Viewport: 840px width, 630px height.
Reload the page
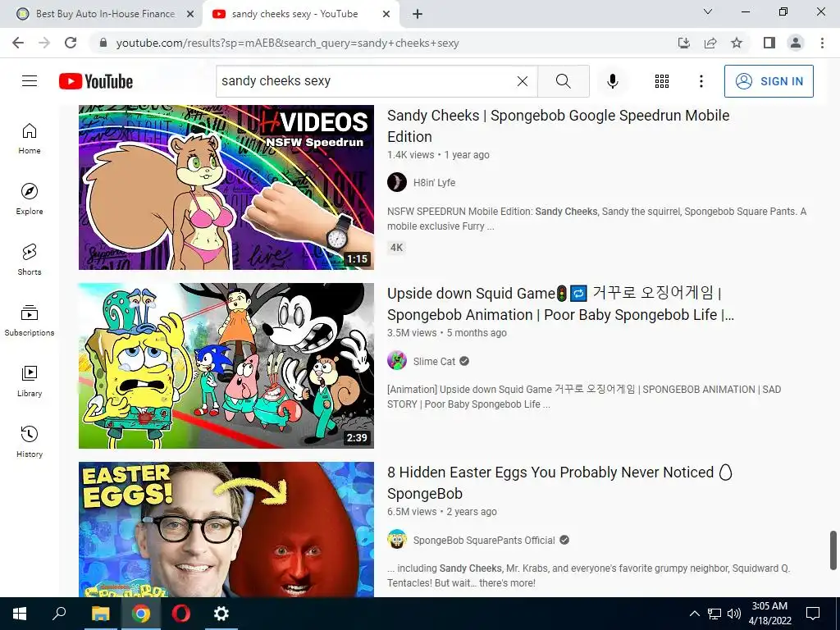pyautogui.click(x=71, y=43)
